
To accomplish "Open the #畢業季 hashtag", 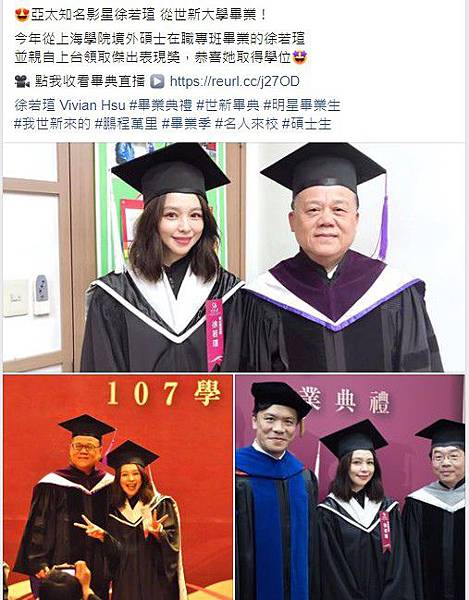I will tap(186, 124).
